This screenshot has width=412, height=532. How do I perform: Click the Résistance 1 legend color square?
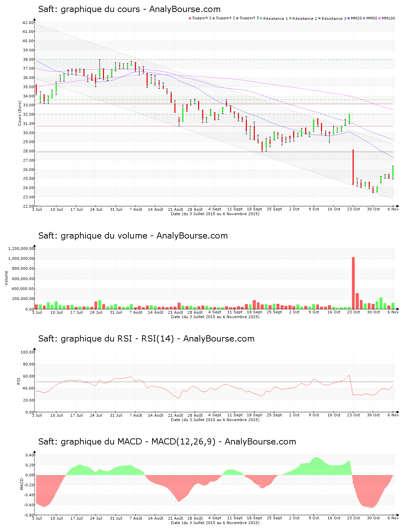261,18
